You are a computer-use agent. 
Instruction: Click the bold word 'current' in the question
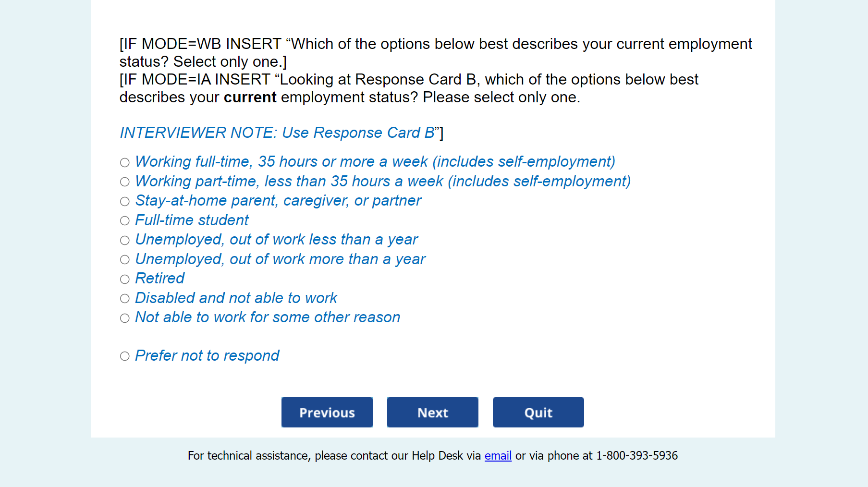pos(250,97)
